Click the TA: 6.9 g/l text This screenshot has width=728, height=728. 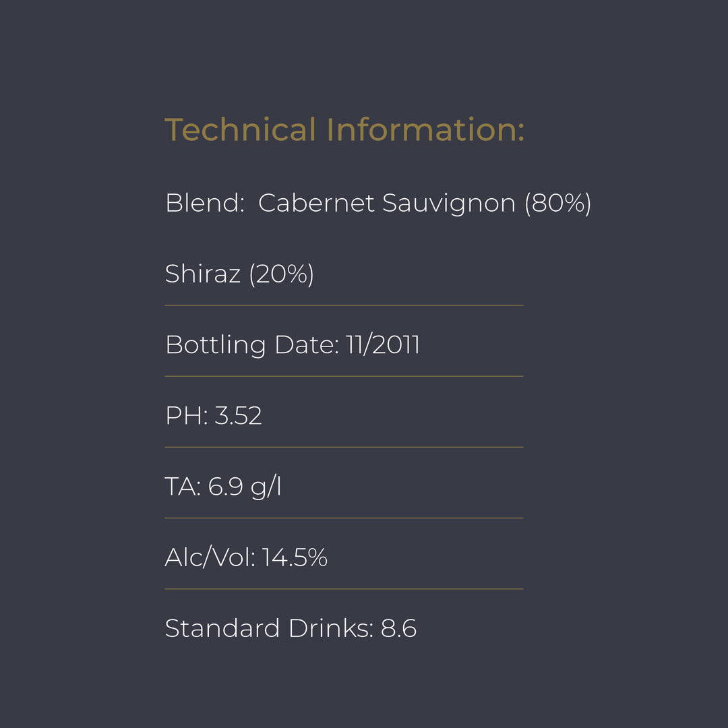pos(222,487)
